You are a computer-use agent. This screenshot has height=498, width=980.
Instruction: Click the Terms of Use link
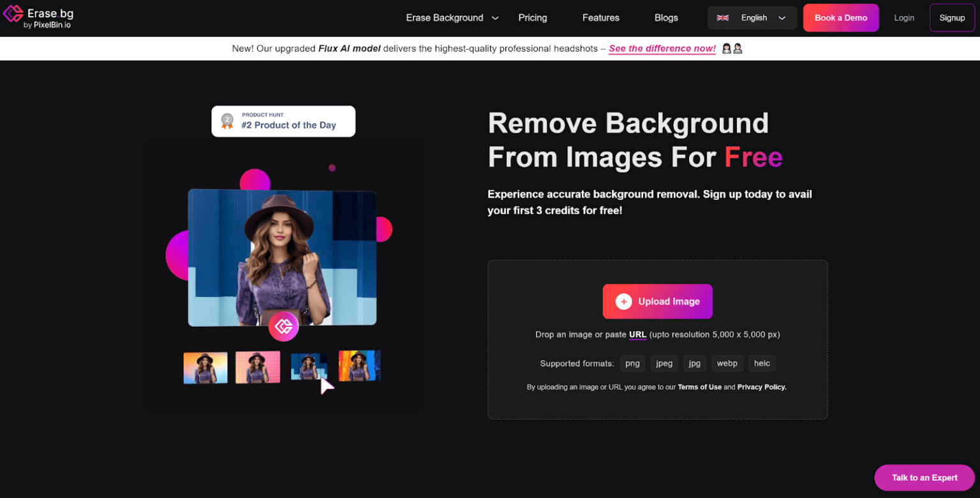(x=701, y=387)
